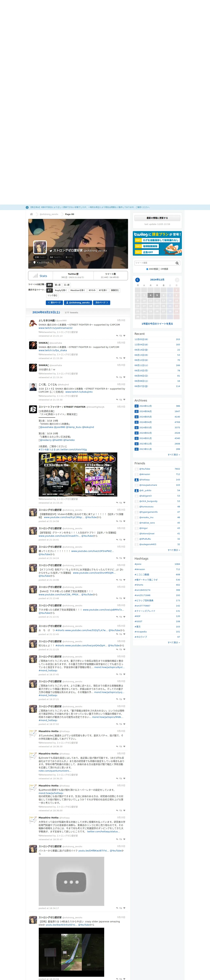Select calendar day 5
Screen dimensions: 210x980
coord(157,295)
